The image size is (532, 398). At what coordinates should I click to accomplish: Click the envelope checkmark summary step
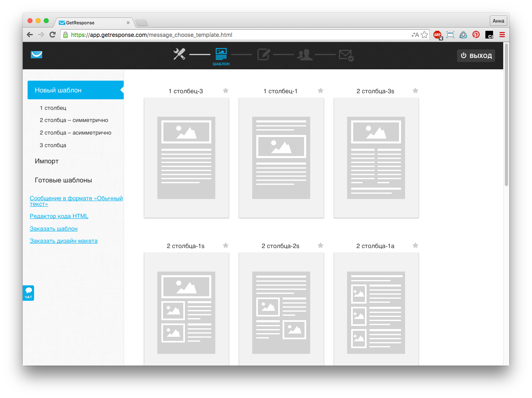[x=346, y=55]
